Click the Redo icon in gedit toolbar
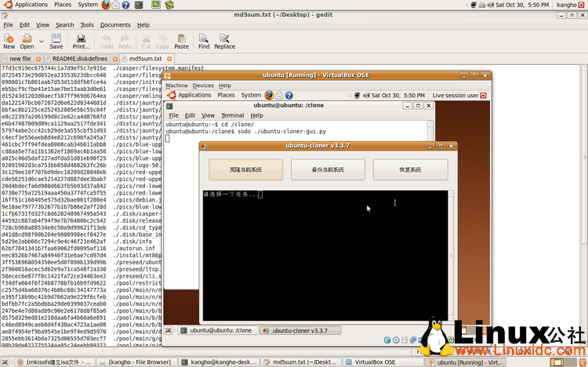 click(125, 42)
